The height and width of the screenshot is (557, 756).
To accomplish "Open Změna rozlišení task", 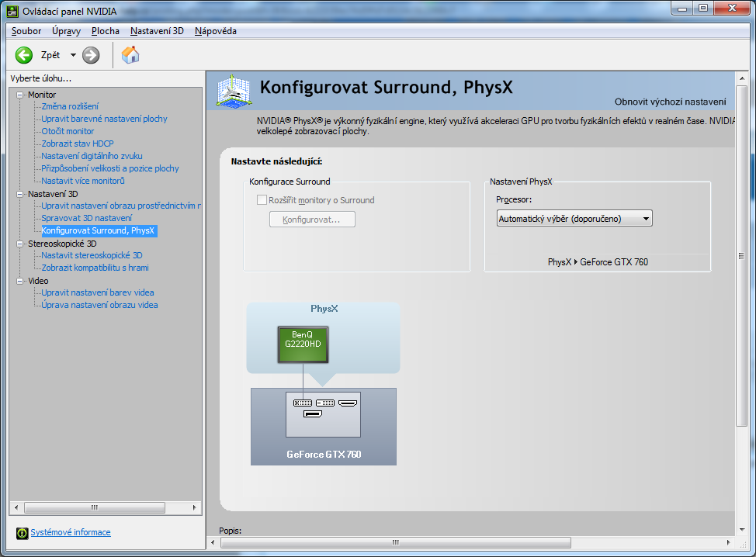I will pyautogui.click(x=70, y=106).
